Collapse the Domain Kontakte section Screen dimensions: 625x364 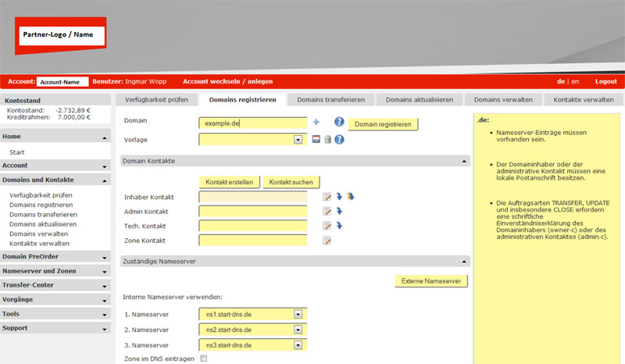tap(466, 161)
